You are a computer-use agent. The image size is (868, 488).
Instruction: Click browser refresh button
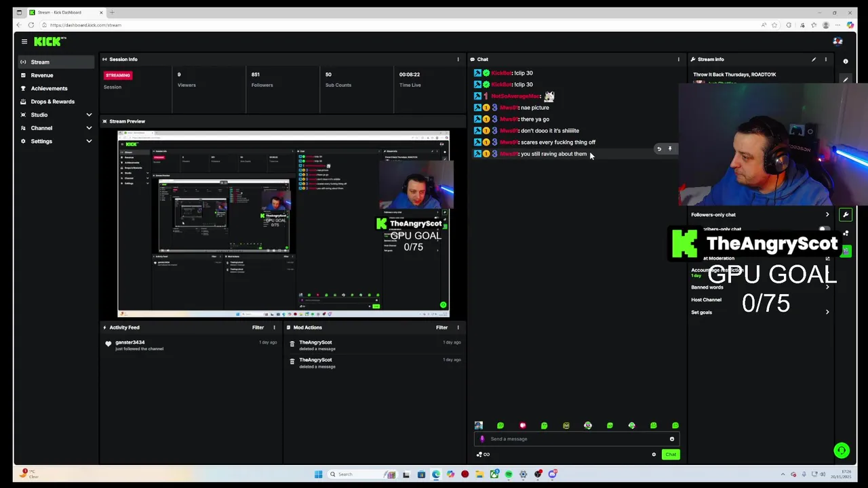click(x=31, y=25)
